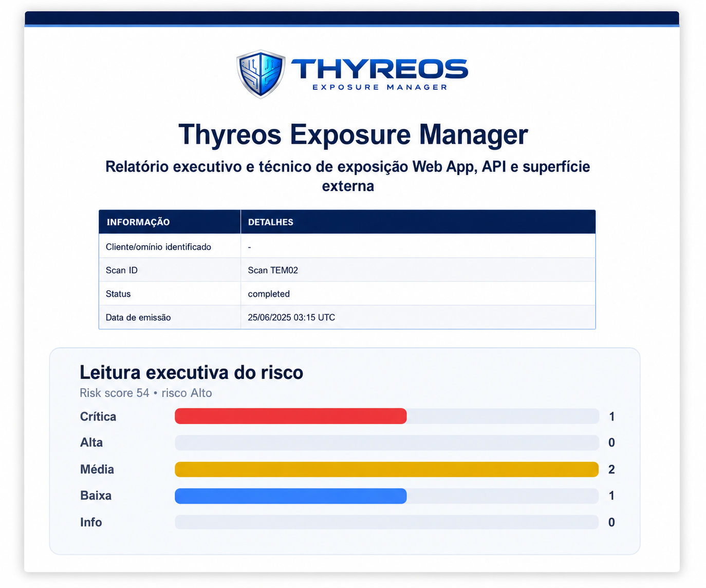Click the 'Scan ID' label cell

click(x=170, y=270)
